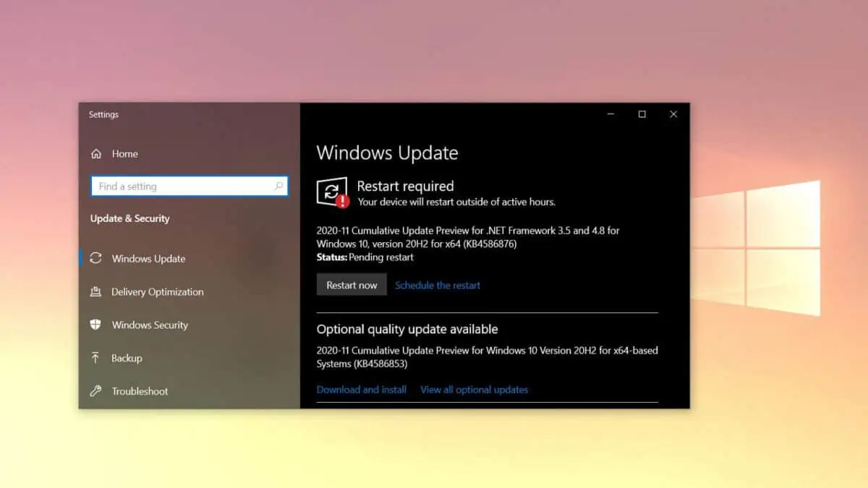Click the Status: Pending restart text

tap(365, 257)
